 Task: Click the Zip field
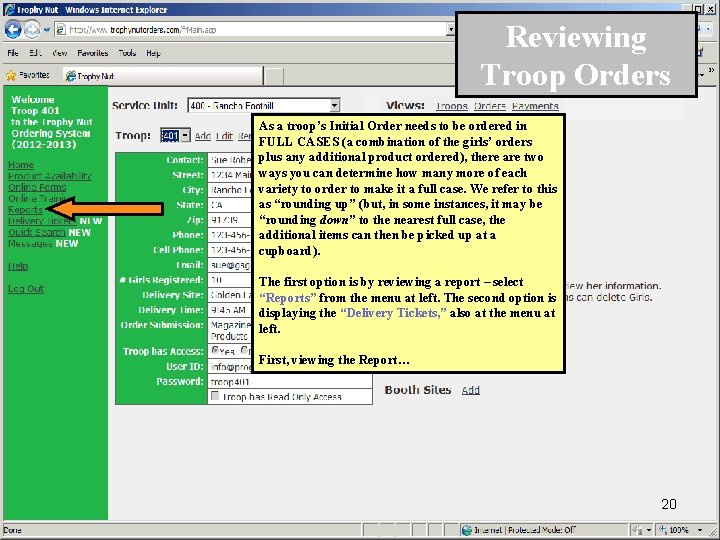pyautogui.click(x=230, y=220)
